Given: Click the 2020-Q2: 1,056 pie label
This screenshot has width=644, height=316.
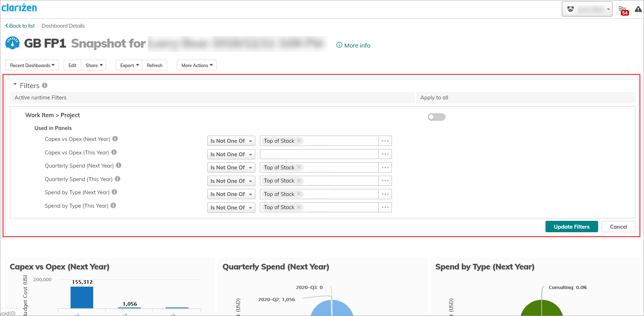Looking at the screenshot, I should pos(276,299).
